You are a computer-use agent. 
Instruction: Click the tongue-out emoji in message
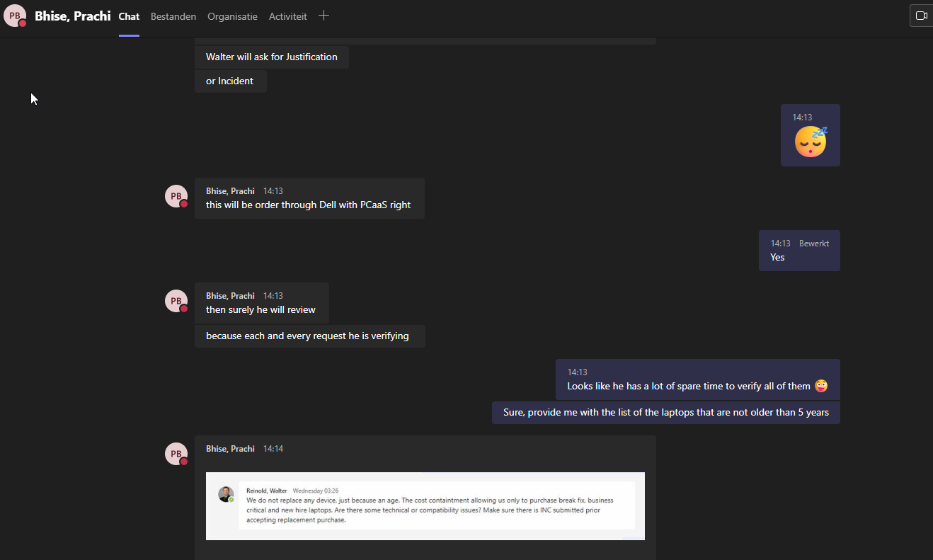(x=821, y=386)
